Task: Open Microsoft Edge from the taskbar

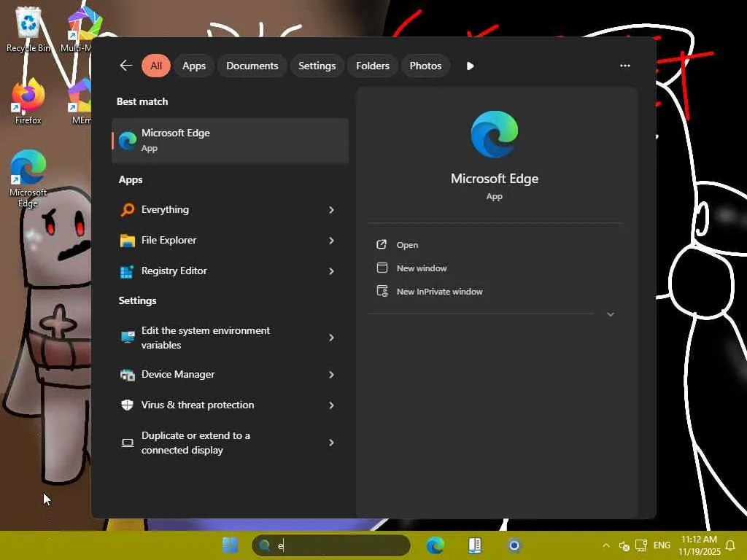Action: [435, 545]
